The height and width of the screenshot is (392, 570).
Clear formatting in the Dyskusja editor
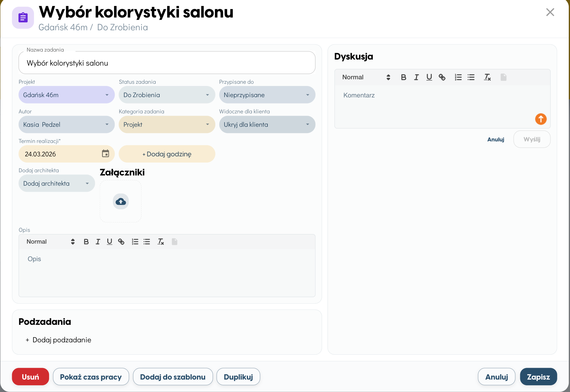(487, 77)
